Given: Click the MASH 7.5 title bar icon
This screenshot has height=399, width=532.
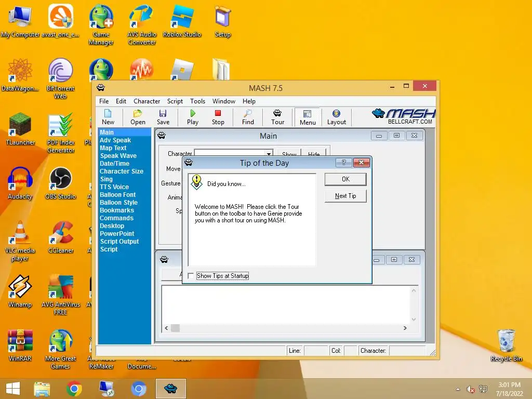Looking at the screenshot, I should 101,88.
